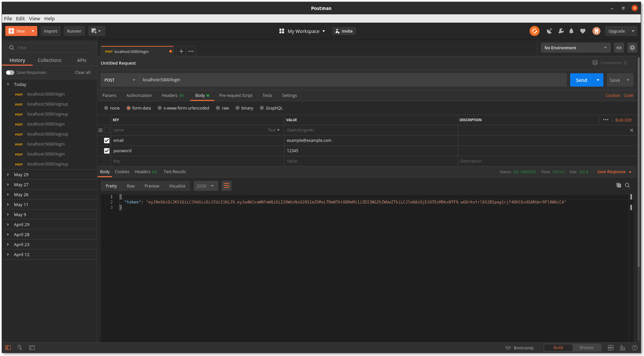
Task: Open Bootcamp from status bar
Action: point(519,348)
